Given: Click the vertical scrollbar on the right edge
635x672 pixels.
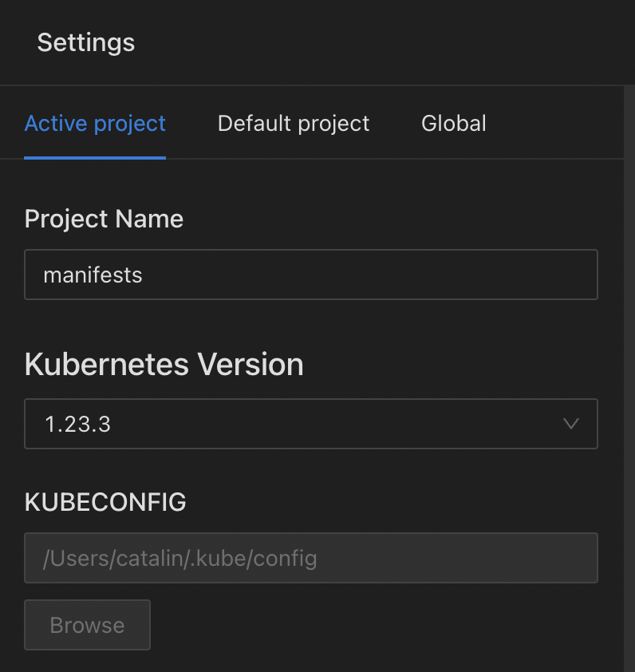Looking at the screenshot, I should [x=629, y=378].
